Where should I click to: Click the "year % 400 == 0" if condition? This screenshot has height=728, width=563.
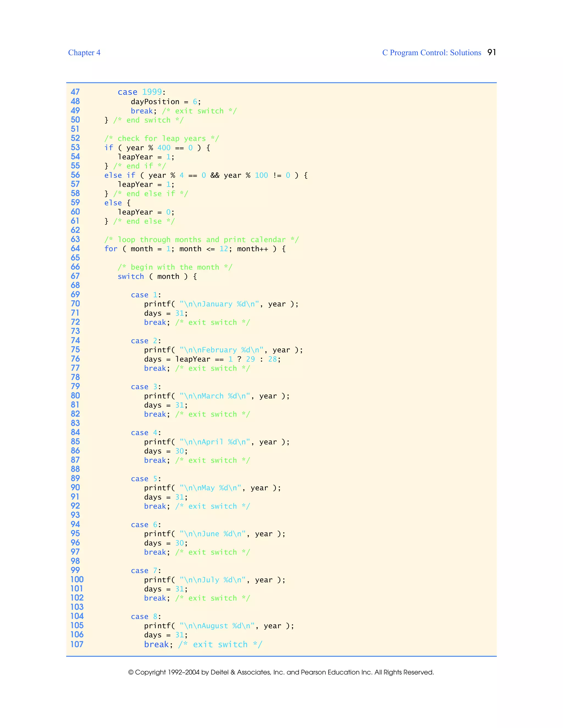(157, 148)
